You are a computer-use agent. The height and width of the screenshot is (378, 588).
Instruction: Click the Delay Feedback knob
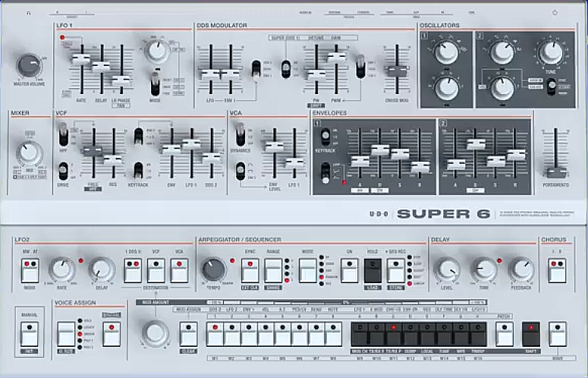[x=520, y=269]
